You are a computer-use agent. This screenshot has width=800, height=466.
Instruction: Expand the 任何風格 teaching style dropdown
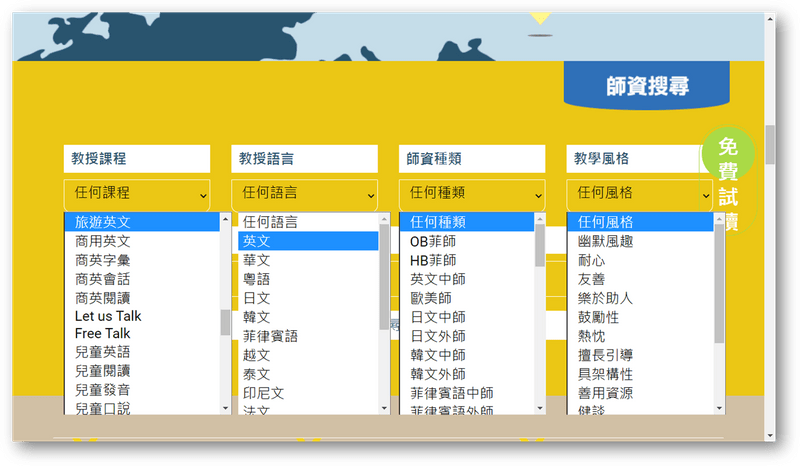pyautogui.click(x=640, y=193)
